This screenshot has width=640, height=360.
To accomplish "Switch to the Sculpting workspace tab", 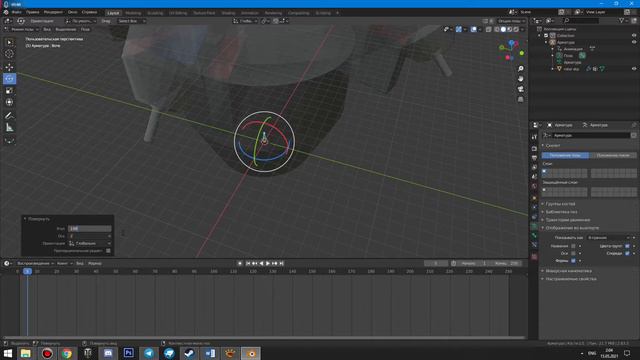I will click(x=155, y=13).
